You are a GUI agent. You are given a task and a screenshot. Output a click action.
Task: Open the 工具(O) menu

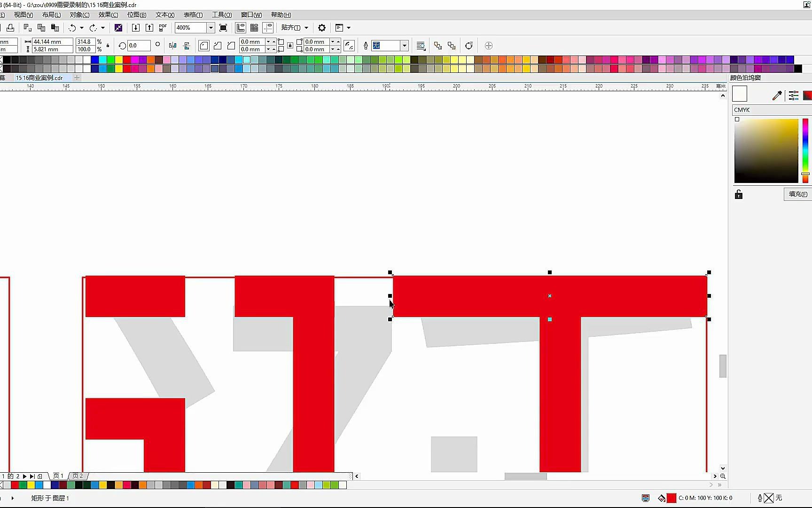coord(222,15)
